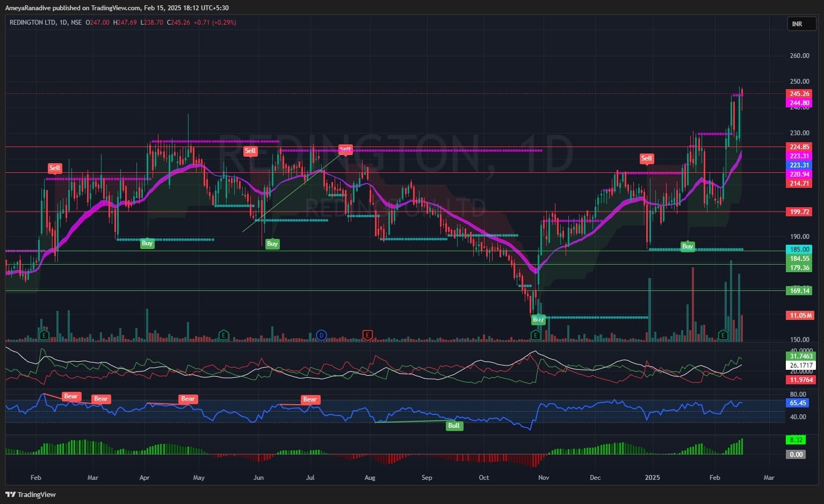The width and height of the screenshot is (824, 504).
Task: Click the lowest "Buy" signal near November
Action: tap(538, 319)
